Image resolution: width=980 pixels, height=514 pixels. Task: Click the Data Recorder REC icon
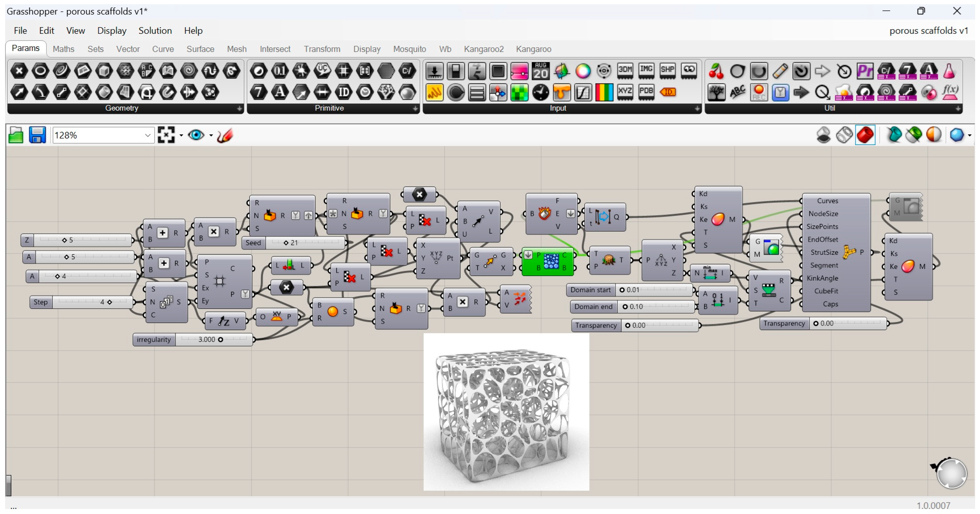coord(759,92)
